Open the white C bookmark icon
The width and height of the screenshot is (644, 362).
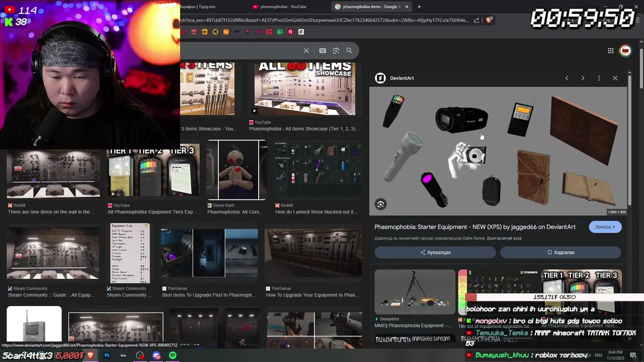[301, 32]
